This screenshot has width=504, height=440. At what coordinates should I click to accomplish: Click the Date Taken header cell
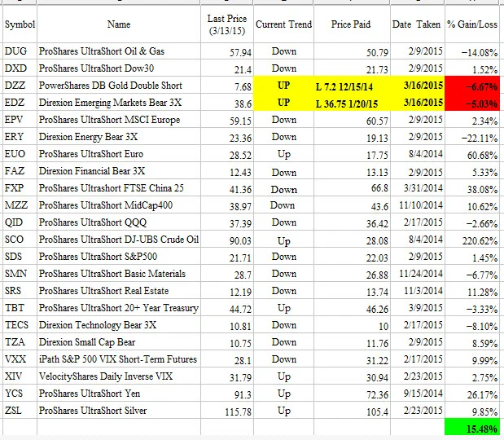[417, 24]
